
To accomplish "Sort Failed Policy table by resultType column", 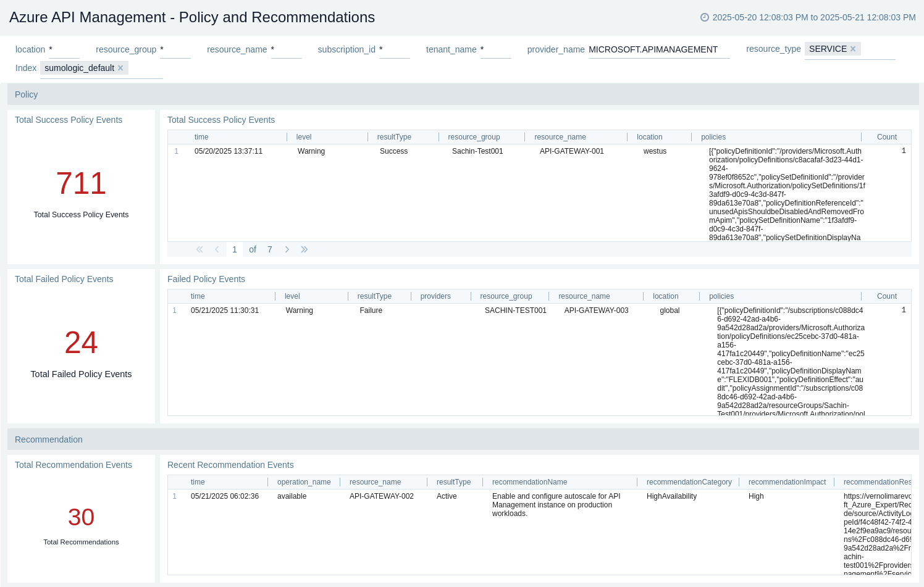I will click(374, 296).
